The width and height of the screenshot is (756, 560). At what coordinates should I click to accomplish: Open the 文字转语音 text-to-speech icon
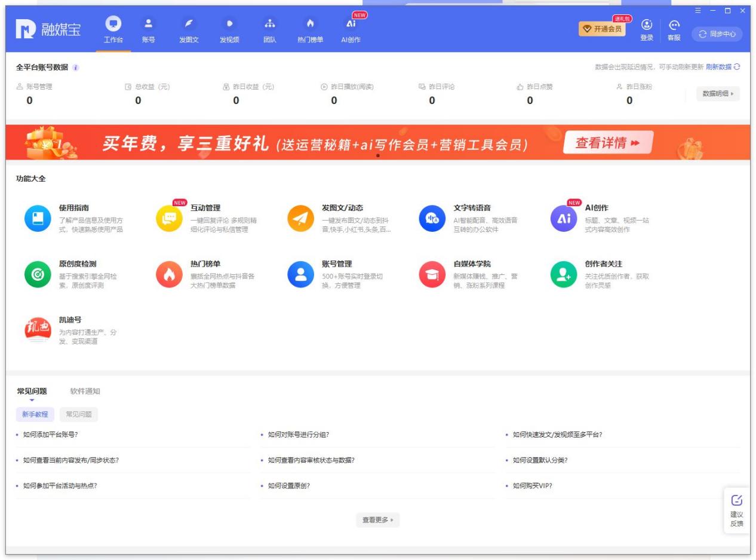click(x=432, y=218)
